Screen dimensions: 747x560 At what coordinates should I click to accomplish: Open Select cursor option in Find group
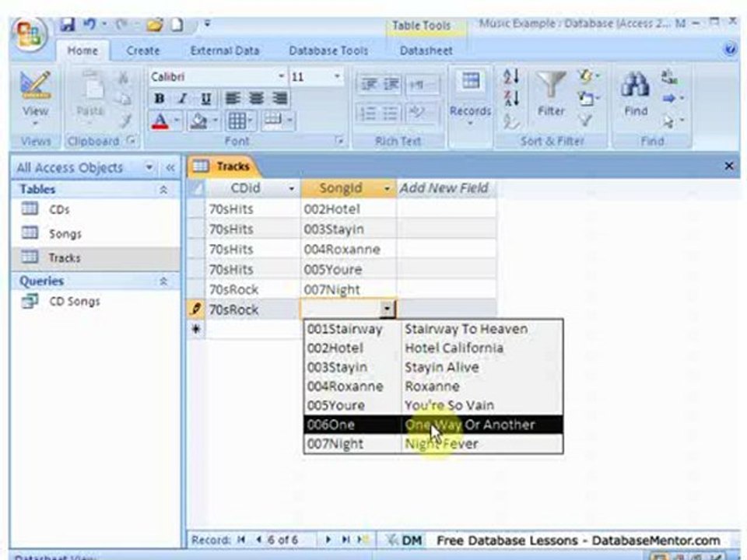click(x=673, y=121)
